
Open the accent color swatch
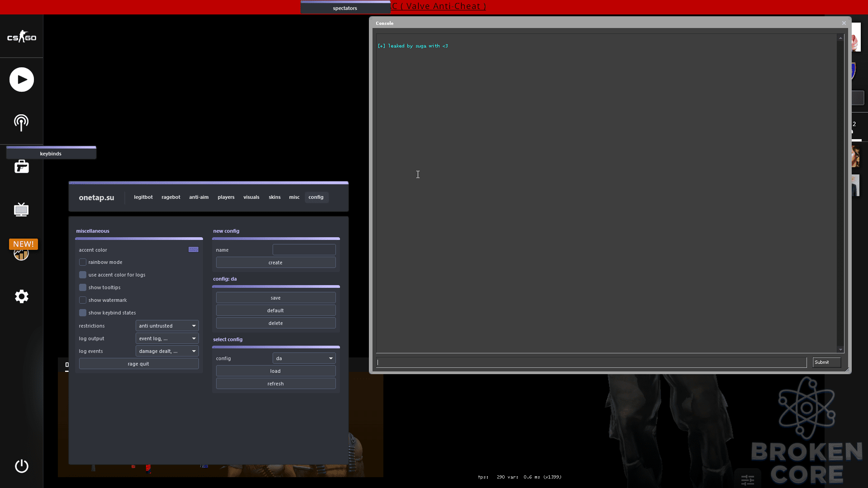193,249
